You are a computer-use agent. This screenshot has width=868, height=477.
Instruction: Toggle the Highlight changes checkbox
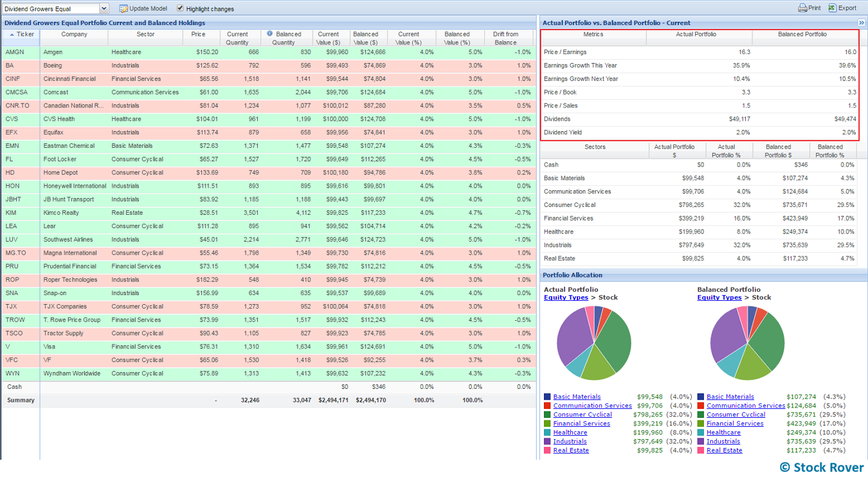click(x=180, y=8)
